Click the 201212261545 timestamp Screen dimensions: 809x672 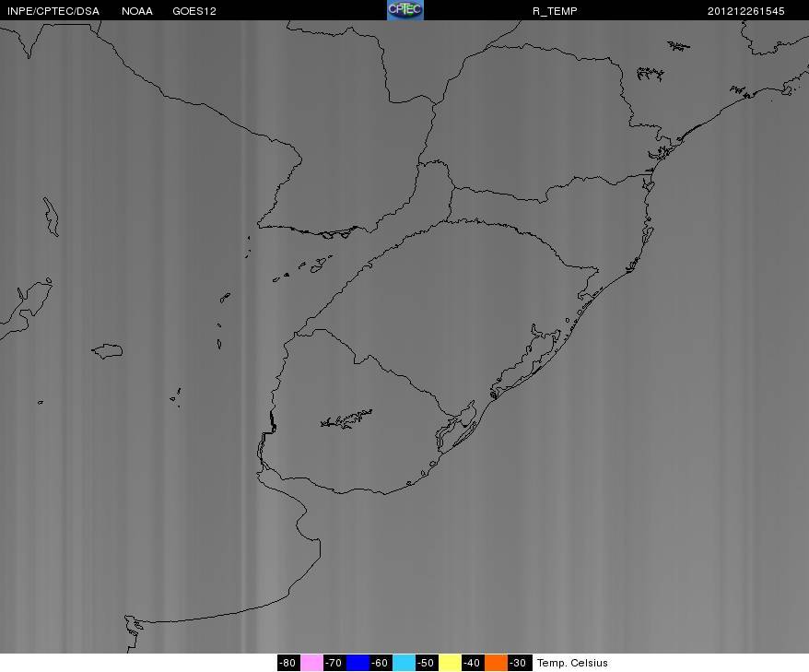coord(745,11)
